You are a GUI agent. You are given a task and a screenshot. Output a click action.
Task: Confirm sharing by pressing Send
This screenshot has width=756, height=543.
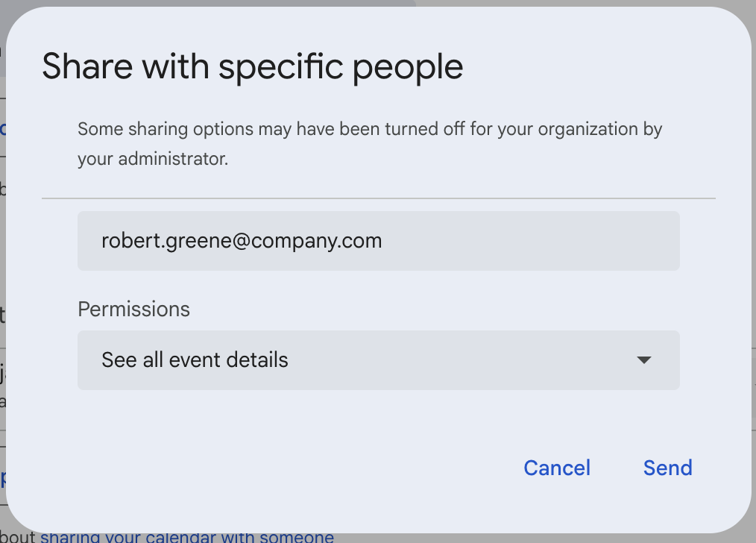click(x=667, y=468)
